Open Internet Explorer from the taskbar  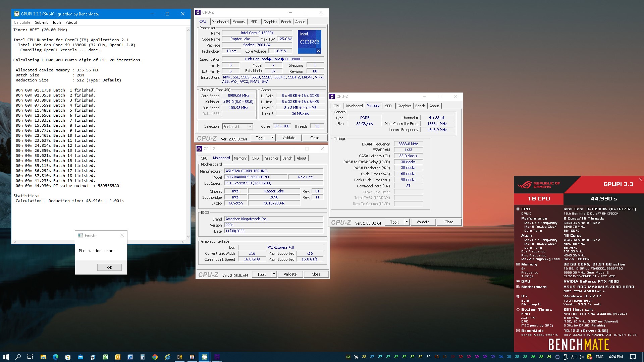(x=167, y=357)
